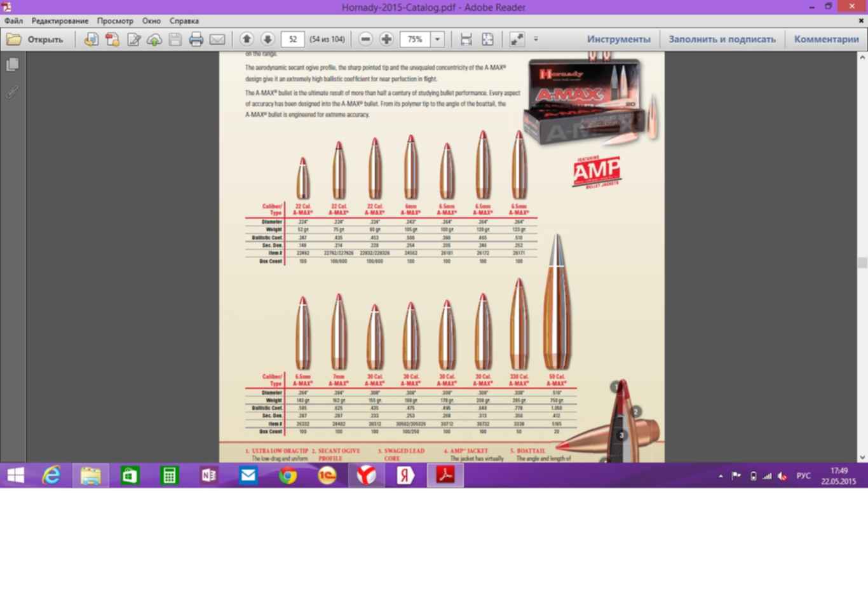
Task: Open the page thumbnails panel in sidebar
Action: point(12,65)
